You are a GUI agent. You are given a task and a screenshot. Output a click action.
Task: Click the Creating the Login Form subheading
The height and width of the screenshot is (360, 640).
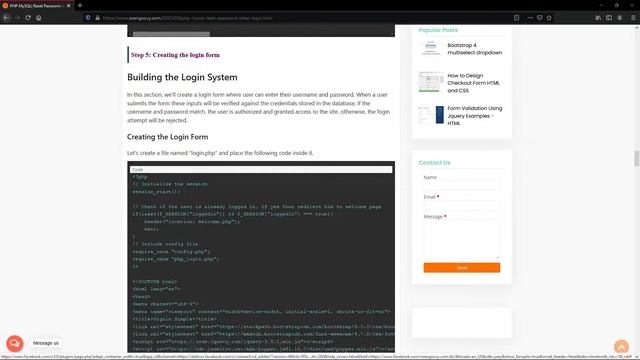click(x=167, y=137)
